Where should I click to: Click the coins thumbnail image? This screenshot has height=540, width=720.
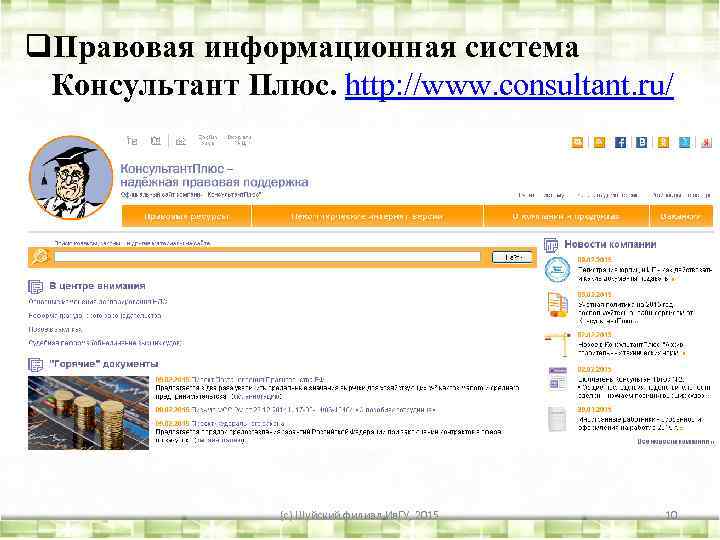89,413
